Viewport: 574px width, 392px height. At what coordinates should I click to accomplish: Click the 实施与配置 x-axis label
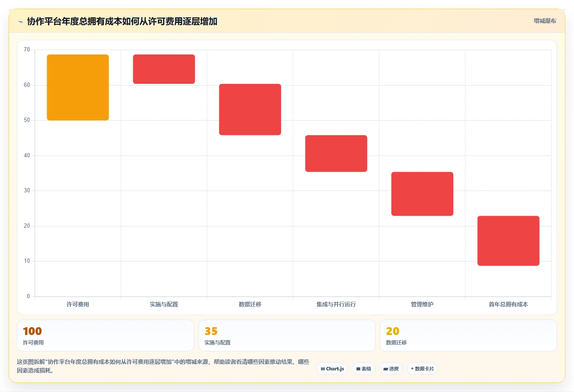(x=164, y=304)
